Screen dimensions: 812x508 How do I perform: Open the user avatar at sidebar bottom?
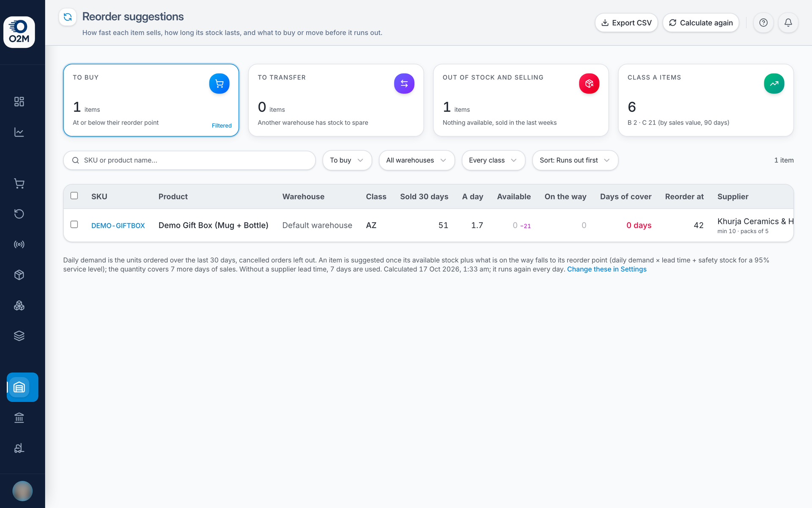(22, 491)
